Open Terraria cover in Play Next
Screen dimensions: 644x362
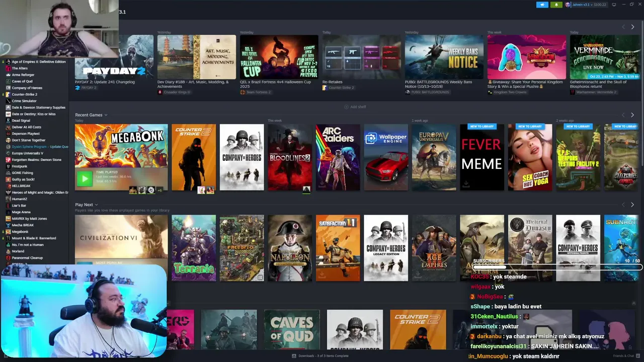[194, 248]
